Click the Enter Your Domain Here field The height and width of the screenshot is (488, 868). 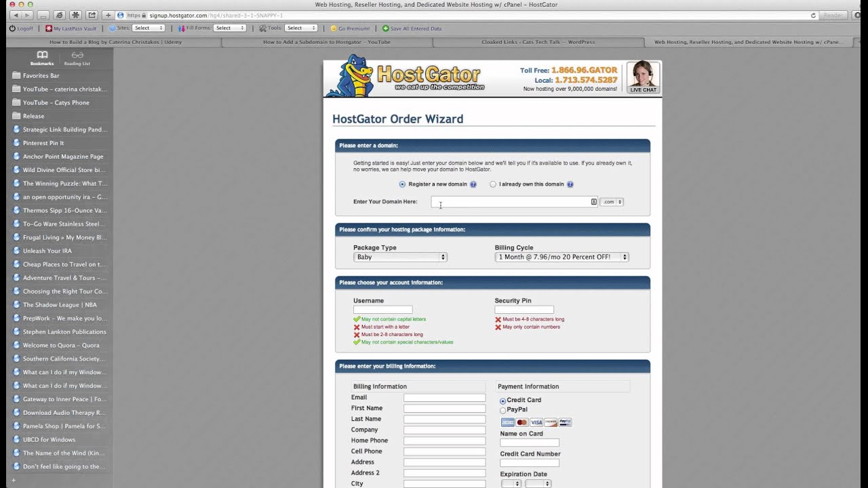pyautogui.click(x=514, y=202)
